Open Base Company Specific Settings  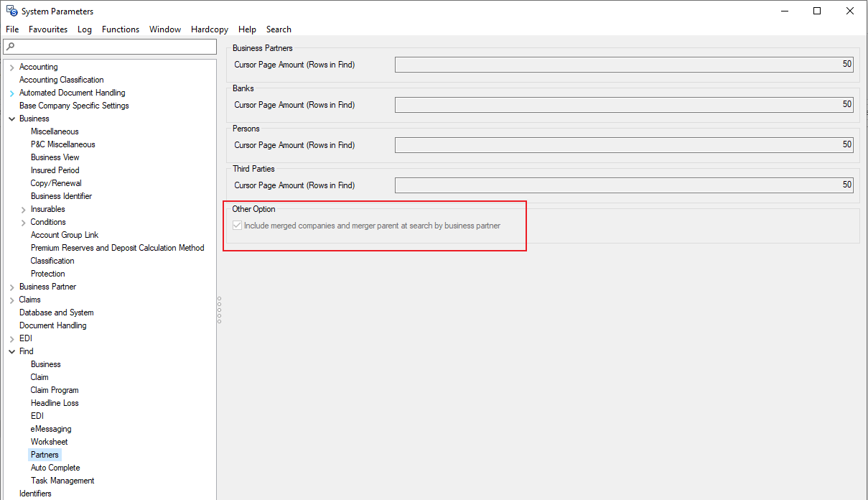74,106
